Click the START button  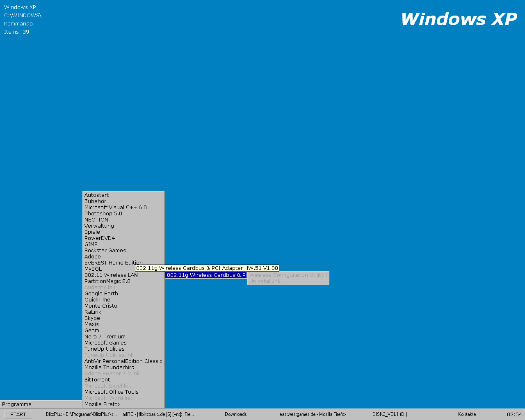coord(18,414)
